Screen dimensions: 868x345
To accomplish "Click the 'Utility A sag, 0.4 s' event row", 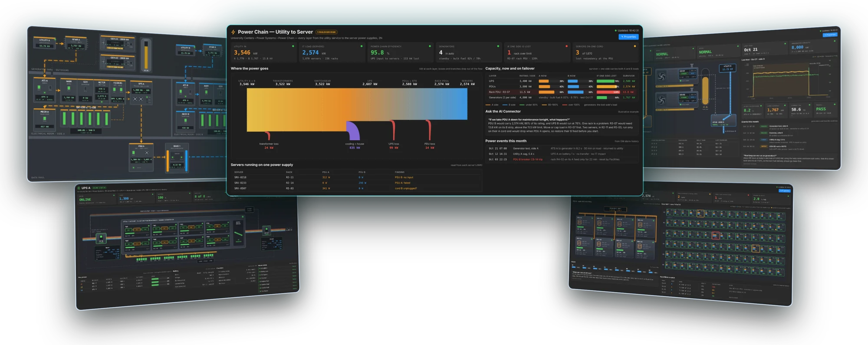I will coord(562,154).
